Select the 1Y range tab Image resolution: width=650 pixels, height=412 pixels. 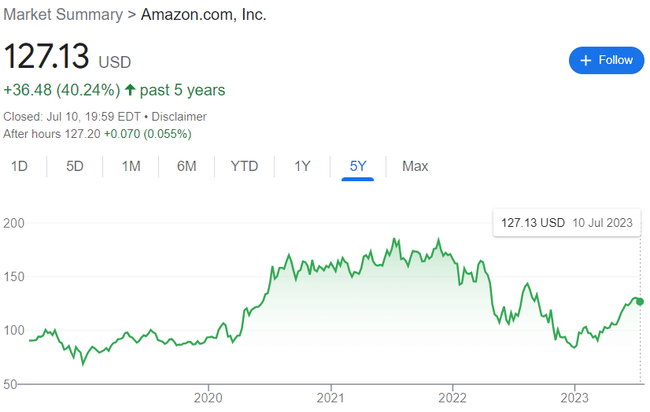coord(302,166)
